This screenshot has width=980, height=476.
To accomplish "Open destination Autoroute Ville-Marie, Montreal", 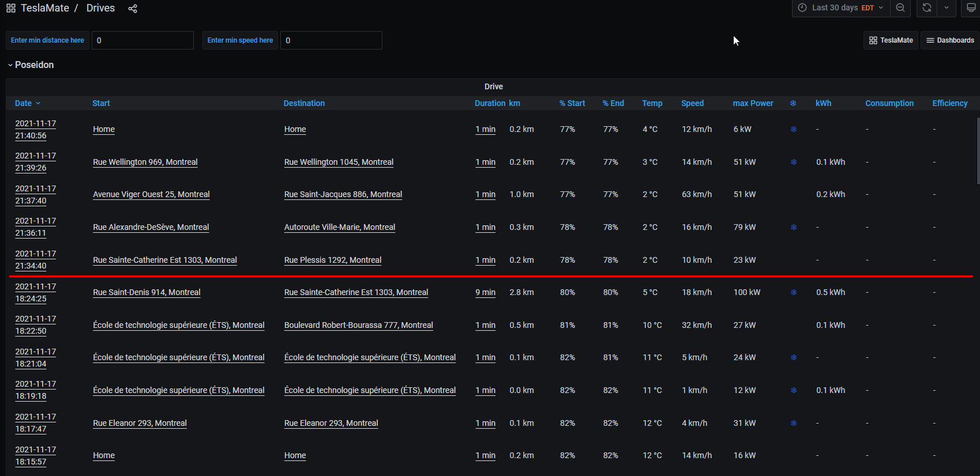I will 340,227.
